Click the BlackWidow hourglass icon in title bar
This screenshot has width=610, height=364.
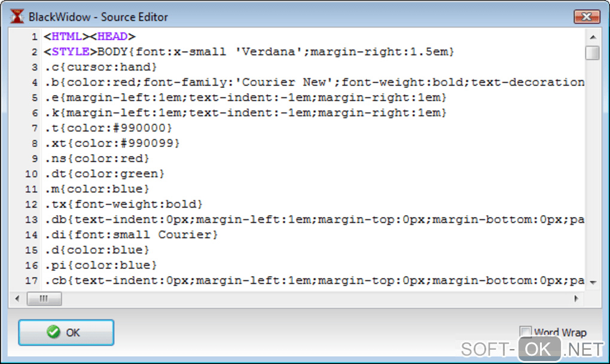click(17, 17)
